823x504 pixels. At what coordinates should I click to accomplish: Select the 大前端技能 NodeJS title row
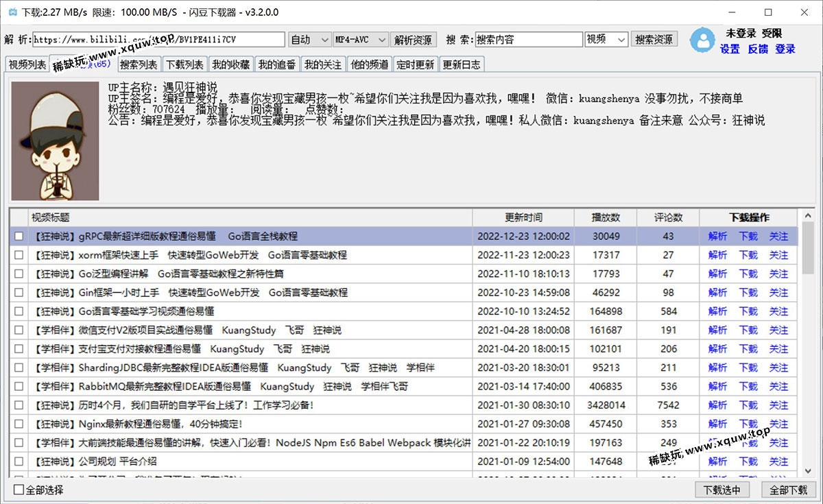[x=251, y=443]
